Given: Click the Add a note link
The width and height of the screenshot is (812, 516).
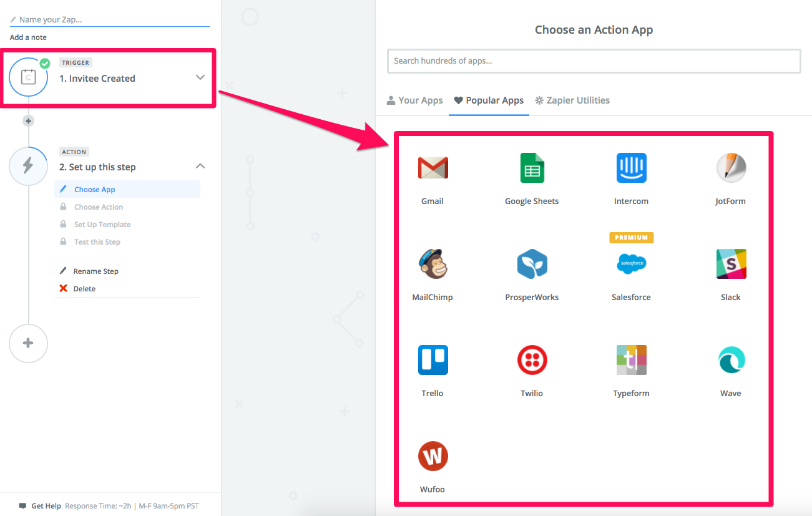Looking at the screenshot, I should [28, 37].
